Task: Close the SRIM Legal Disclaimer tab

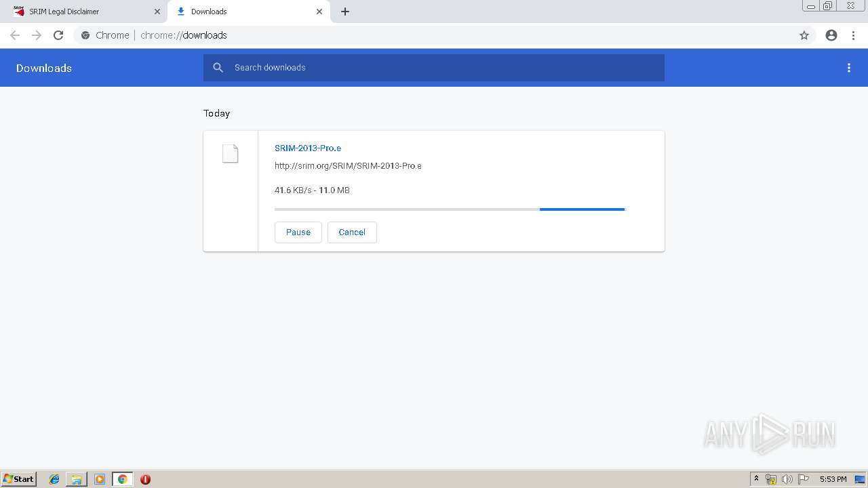Action: 157,12
